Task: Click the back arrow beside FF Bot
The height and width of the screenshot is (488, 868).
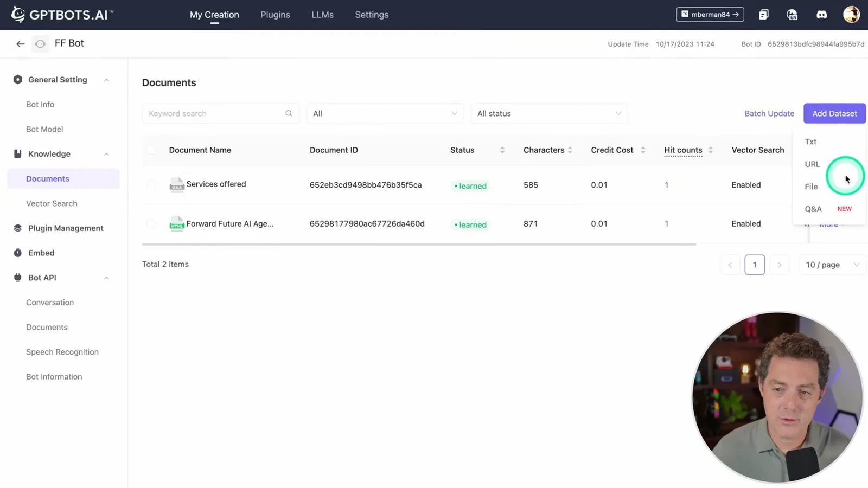Action: coord(20,44)
